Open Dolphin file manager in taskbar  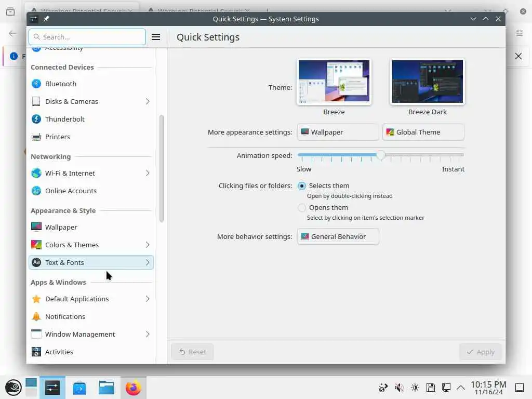pyautogui.click(x=106, y=388)
